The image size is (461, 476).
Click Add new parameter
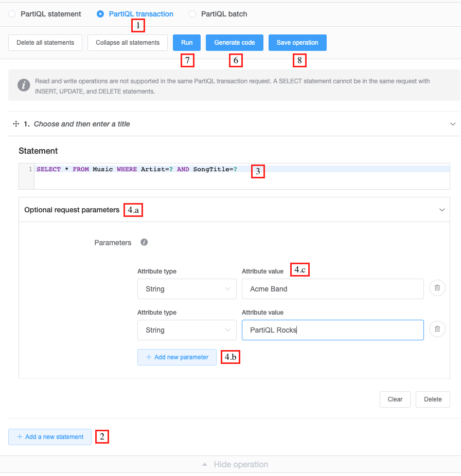click(177, 357)
